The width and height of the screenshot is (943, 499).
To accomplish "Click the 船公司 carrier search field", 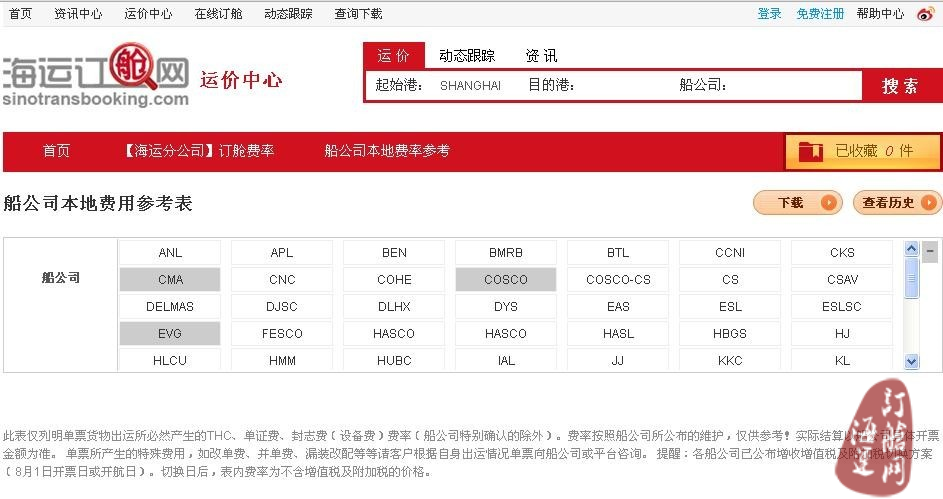I will (x=793, y=85).
